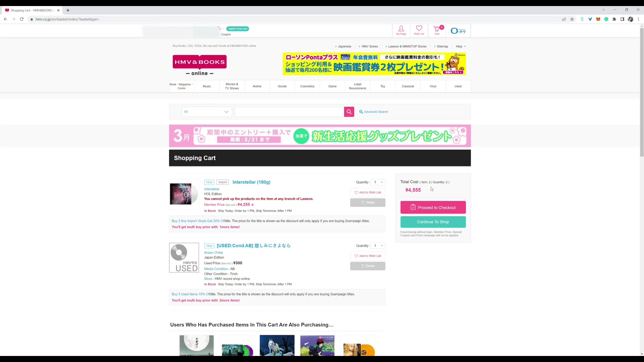Screen dimensions: 644x362
Task: Close the Shopping Cart tab
Action: point(58,10)
